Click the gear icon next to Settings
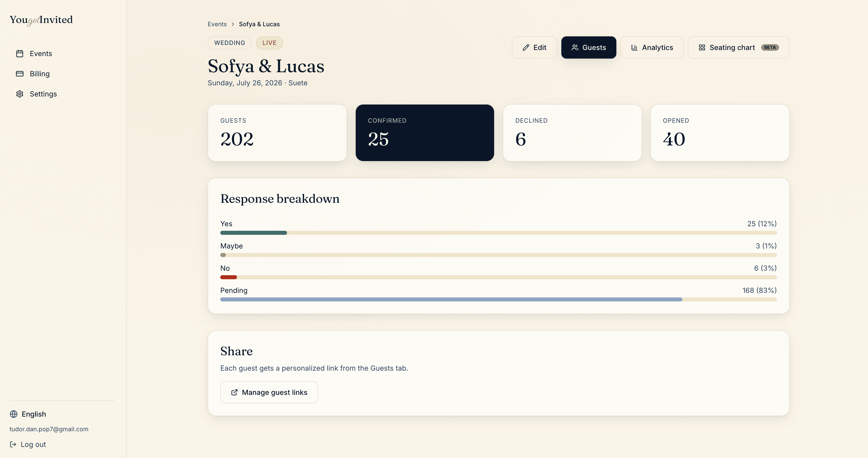Viewport: 868px width, 458px height. [x=19, y=94]
